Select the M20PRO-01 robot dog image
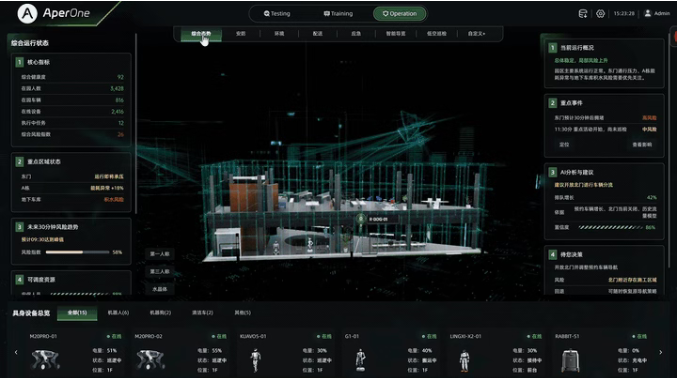677x378 pixels. tap(46, 359)
